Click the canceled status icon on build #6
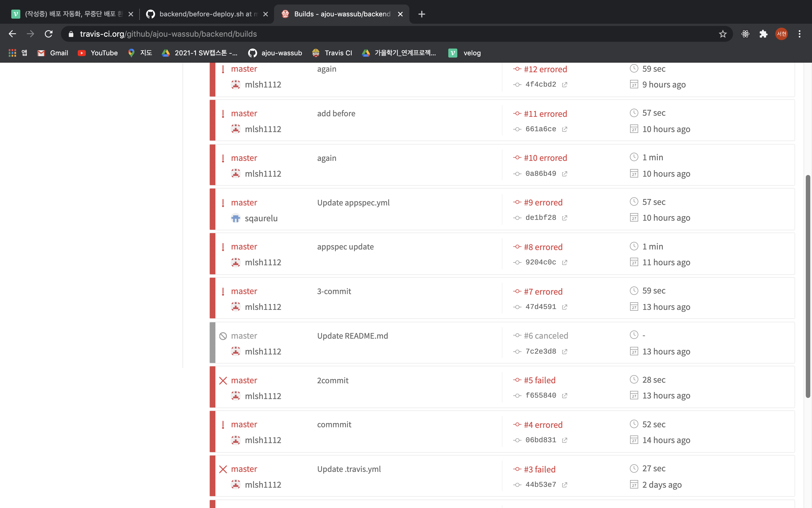This screenshot has height=508, width=812. point(223,336)
